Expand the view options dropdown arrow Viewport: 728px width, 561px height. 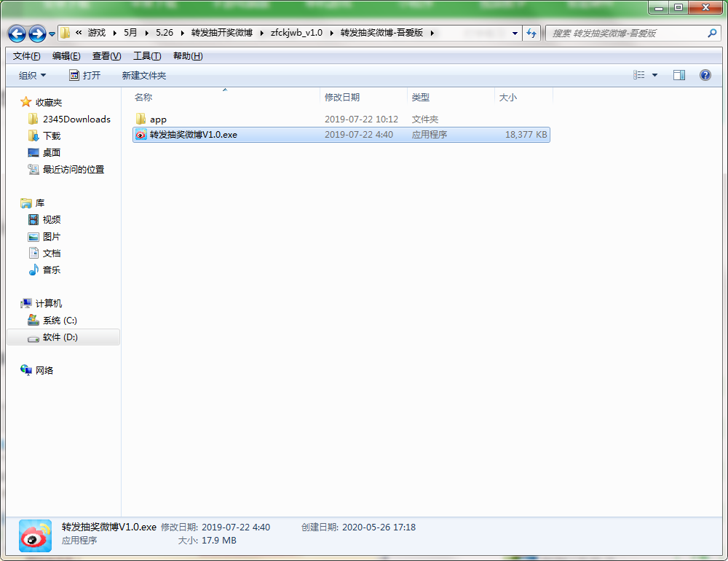[x=654, y=75]
